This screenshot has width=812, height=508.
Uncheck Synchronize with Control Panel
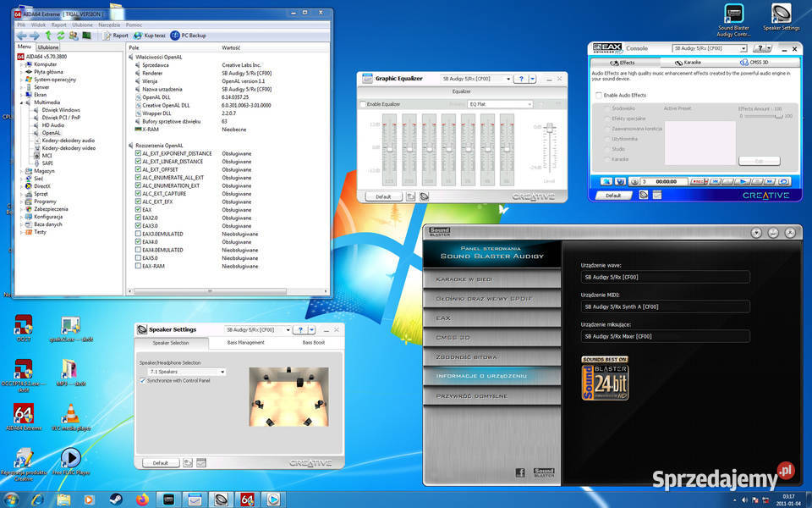point(143,380)
